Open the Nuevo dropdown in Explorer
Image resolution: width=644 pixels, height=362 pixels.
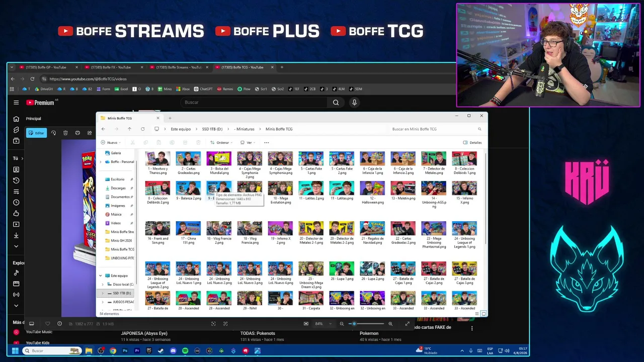click(110, 143)
